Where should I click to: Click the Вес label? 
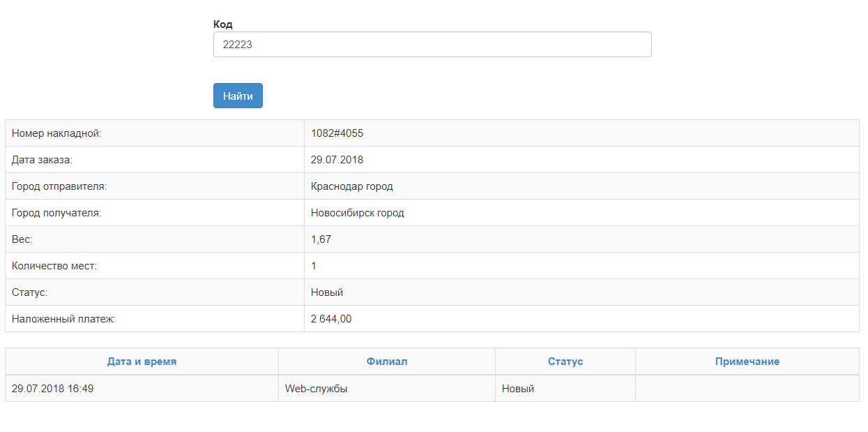[22, 239]
